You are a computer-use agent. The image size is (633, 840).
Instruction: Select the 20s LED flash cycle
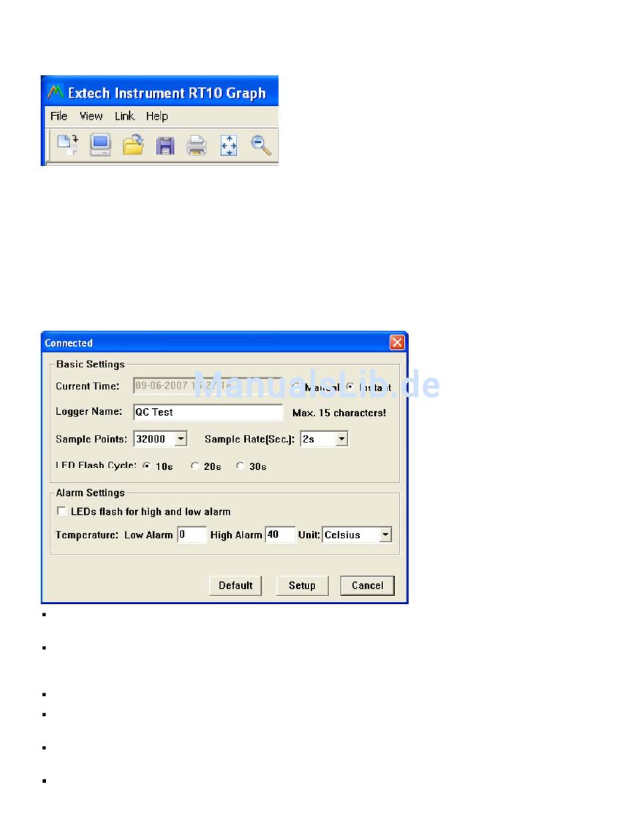(x=195, y=466)
